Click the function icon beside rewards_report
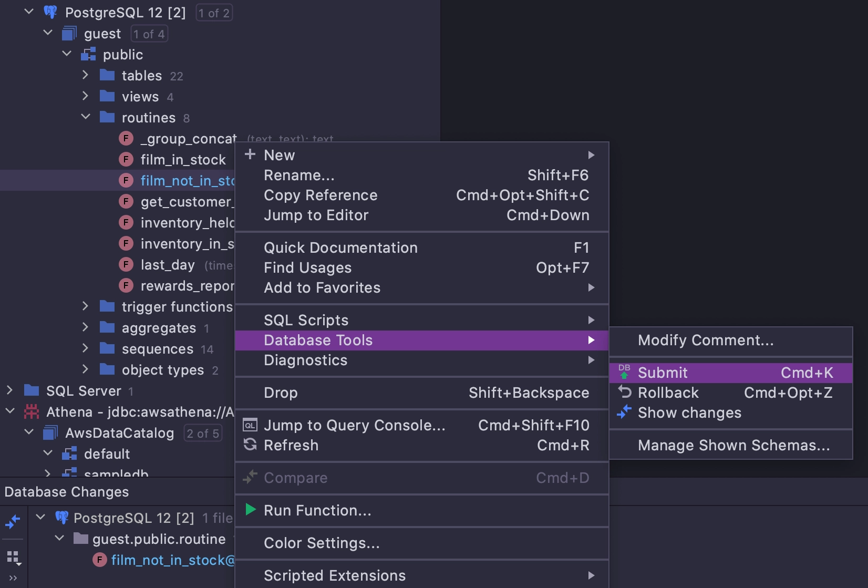Screen dimensions: 868x588 coord(126,285)
